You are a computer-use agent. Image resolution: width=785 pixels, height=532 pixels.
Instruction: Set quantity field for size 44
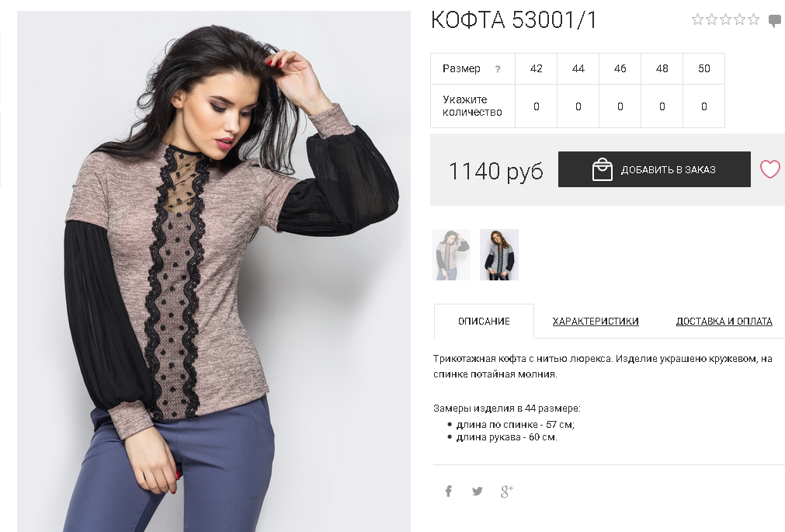click(x=578, y=106)
